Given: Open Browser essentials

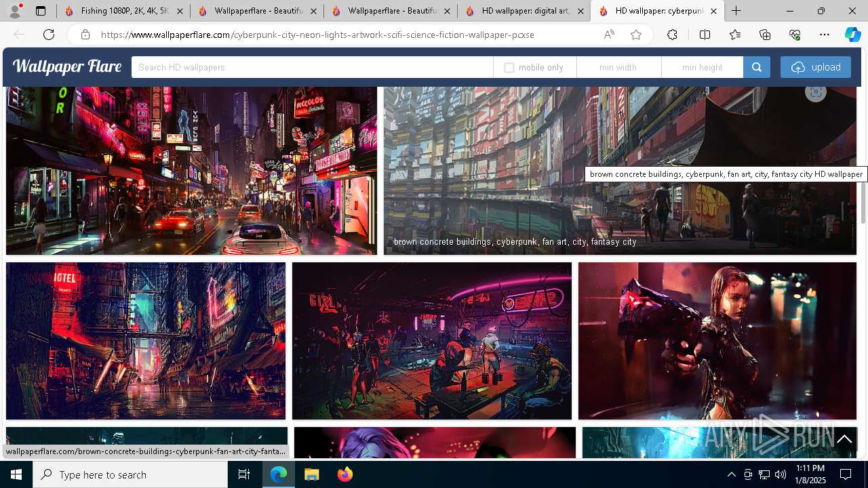Looking at the screenshot, I should 795,35.
